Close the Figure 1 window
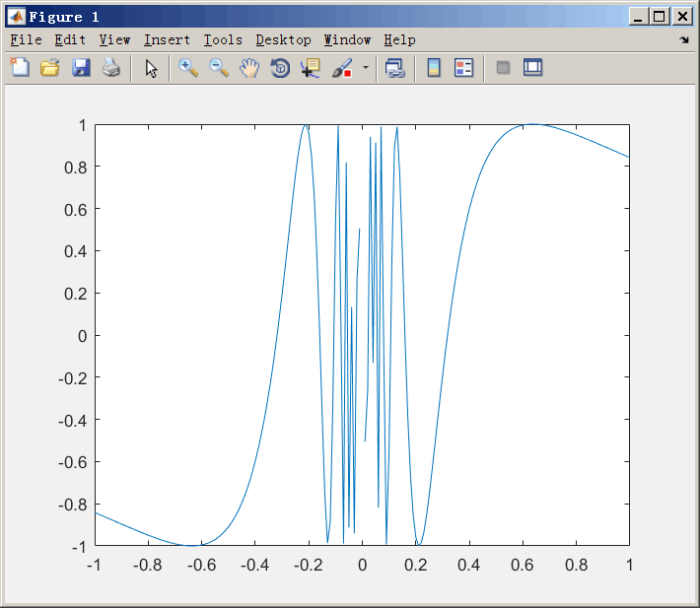The width and height of the screenshot is (700, 608). pos(682,17)
